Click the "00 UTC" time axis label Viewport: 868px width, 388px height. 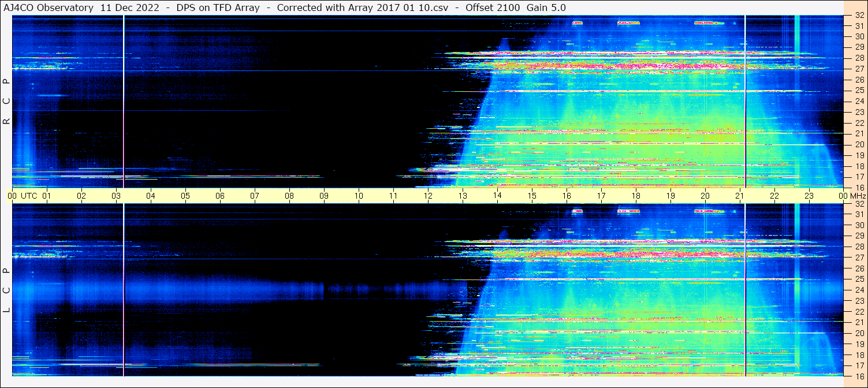pyautogui.click(x=22, y=196)
